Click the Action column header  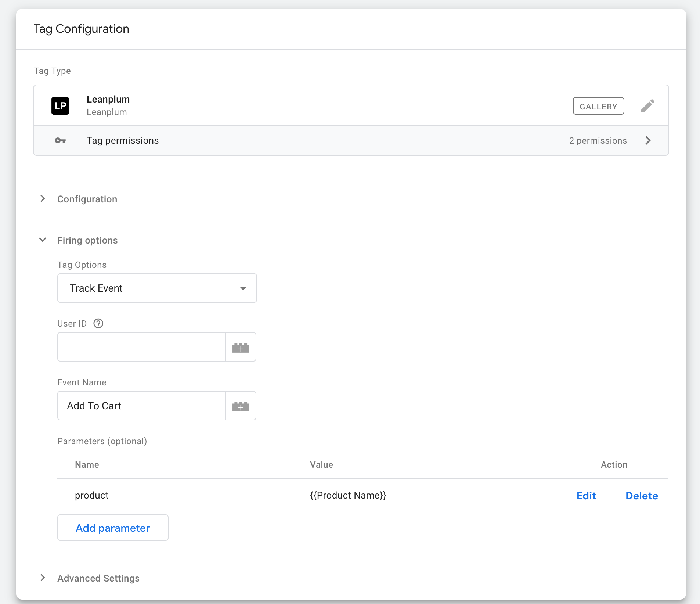614,465
